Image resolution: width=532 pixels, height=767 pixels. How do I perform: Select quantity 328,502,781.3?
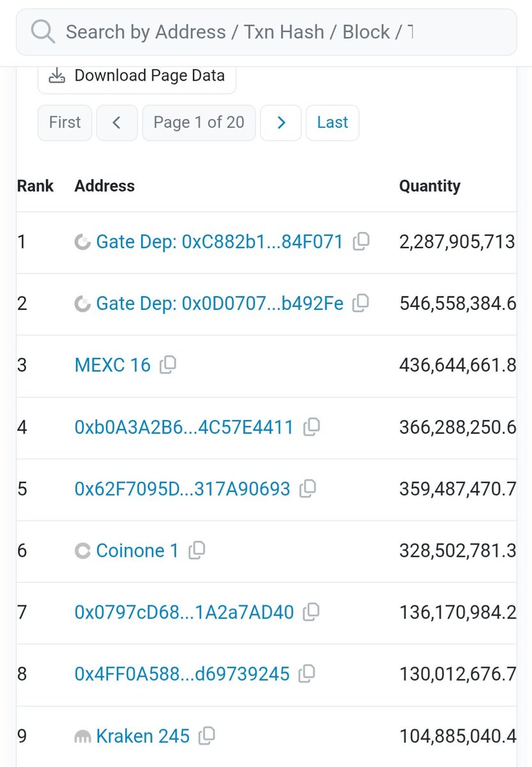(x=458, y=550)
